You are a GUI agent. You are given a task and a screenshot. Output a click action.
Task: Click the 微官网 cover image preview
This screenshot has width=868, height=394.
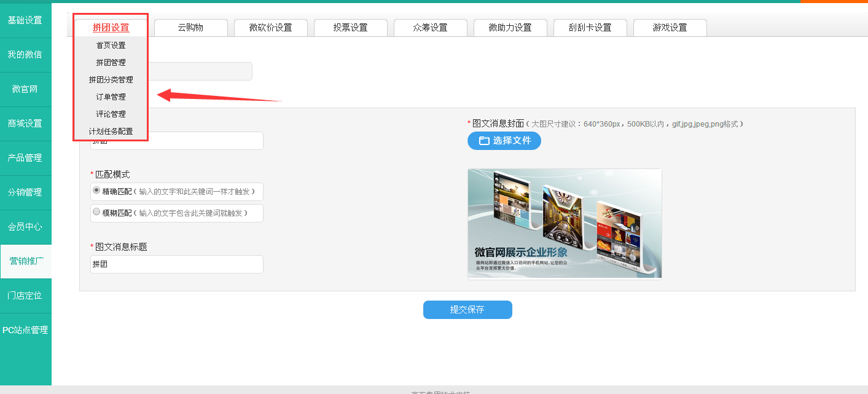point(565,224)
